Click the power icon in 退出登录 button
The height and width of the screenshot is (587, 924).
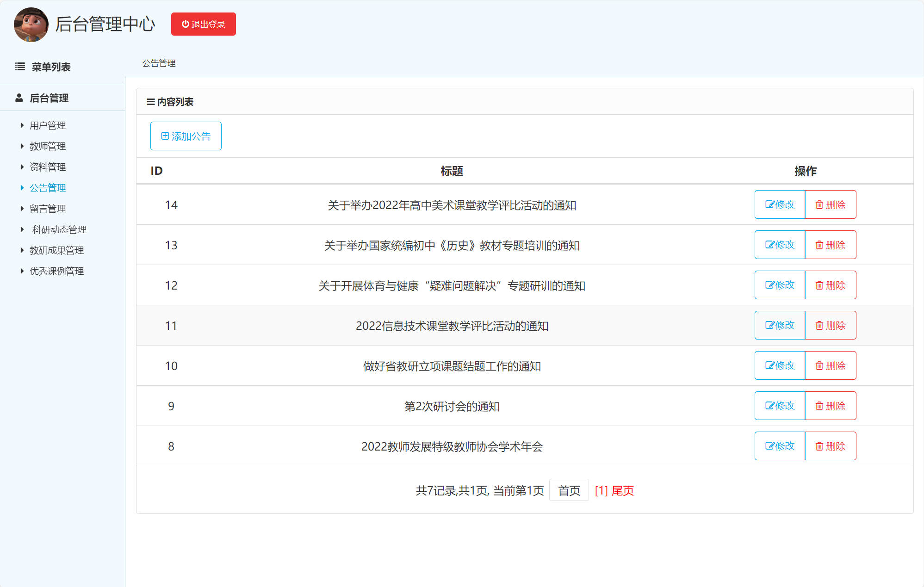pos(185,24)
